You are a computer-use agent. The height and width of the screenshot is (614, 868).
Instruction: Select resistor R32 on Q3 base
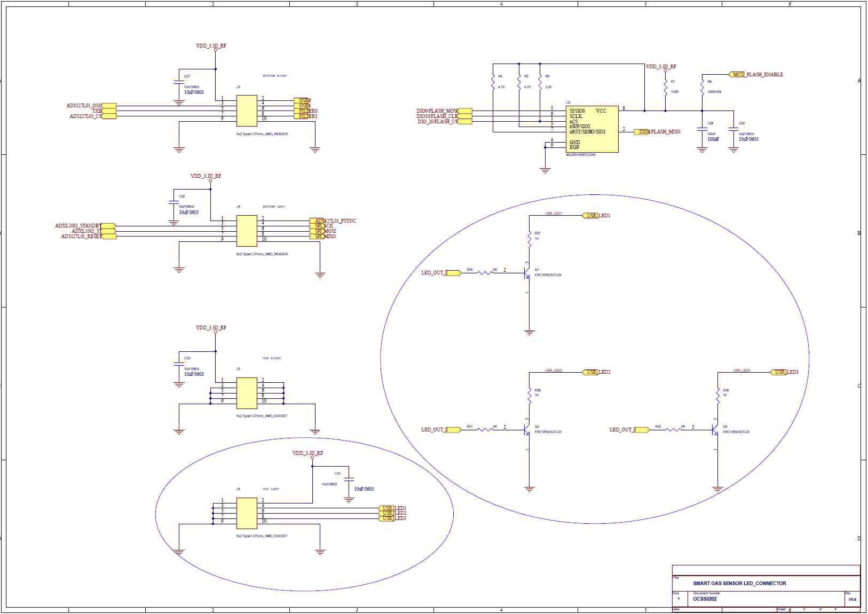pos(673,430)
